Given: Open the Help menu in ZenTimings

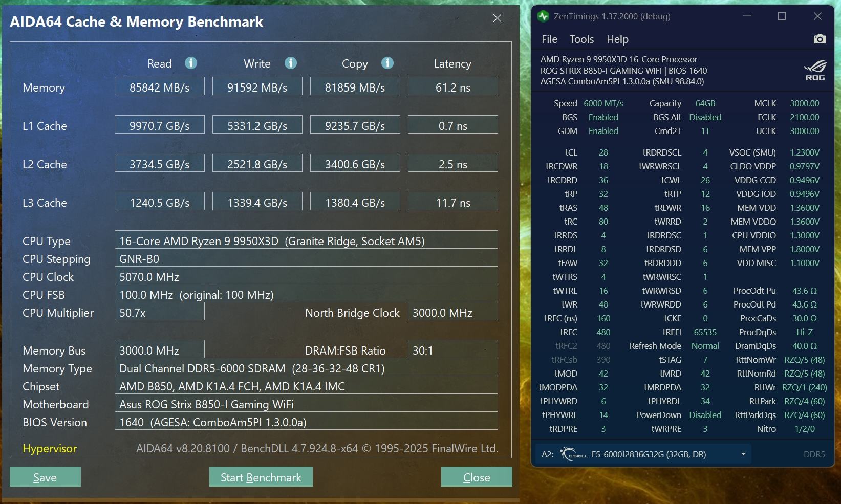Looking at the screenshot, I should click(x=617, y=39).
